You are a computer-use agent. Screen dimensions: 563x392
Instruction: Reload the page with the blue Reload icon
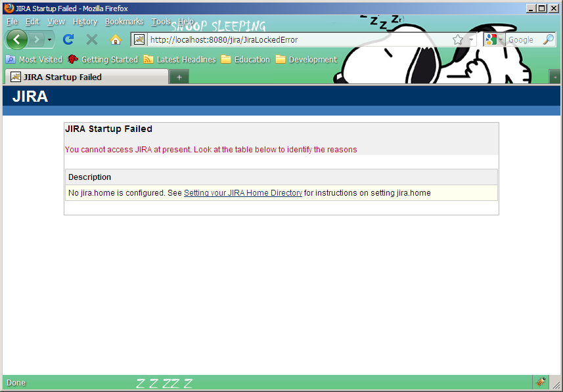(x=68, y=39)
